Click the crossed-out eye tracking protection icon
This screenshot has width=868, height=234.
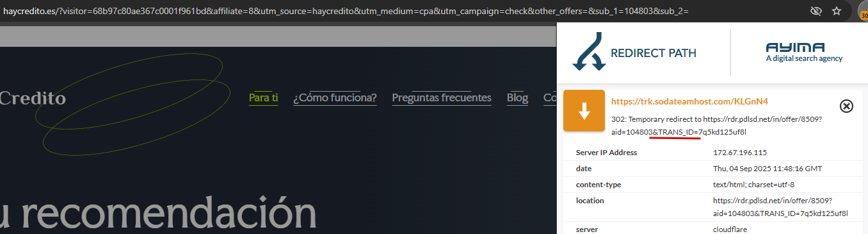point(816,11)
